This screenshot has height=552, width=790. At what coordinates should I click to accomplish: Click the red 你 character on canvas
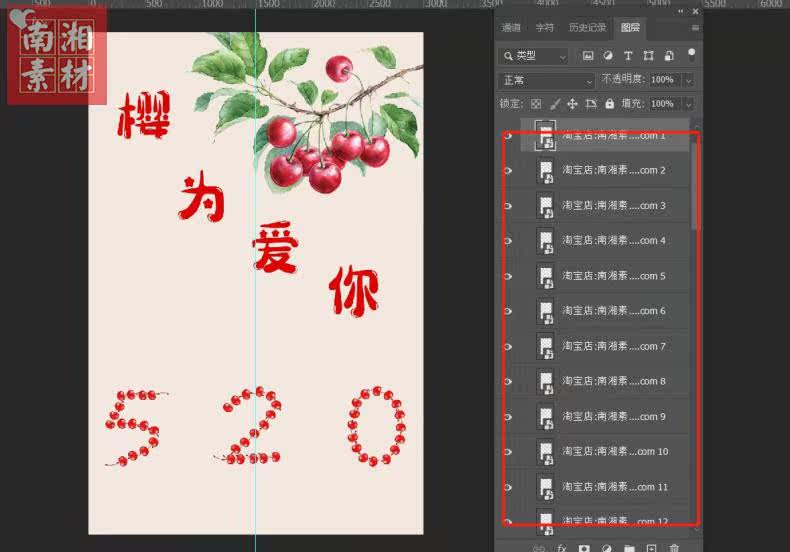[354, 291]
